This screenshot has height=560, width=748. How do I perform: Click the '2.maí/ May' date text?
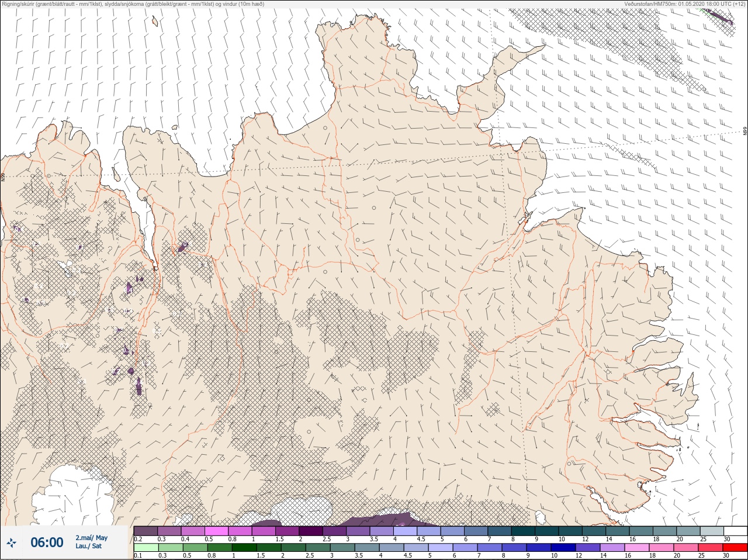click(x=92, y=538)
